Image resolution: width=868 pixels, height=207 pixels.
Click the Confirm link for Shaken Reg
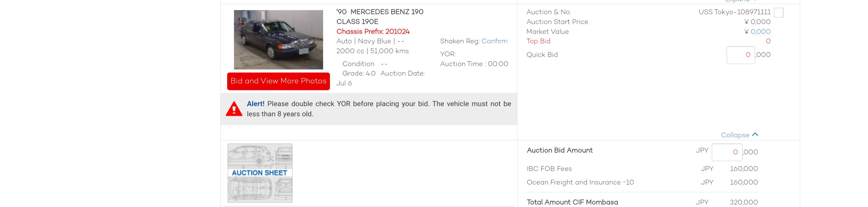[494, 41]
